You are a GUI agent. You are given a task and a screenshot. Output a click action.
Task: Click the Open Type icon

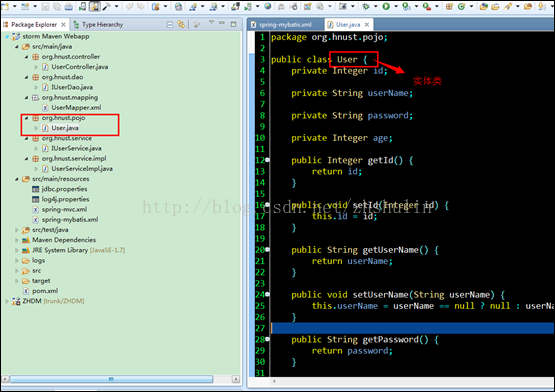point(484,6)
